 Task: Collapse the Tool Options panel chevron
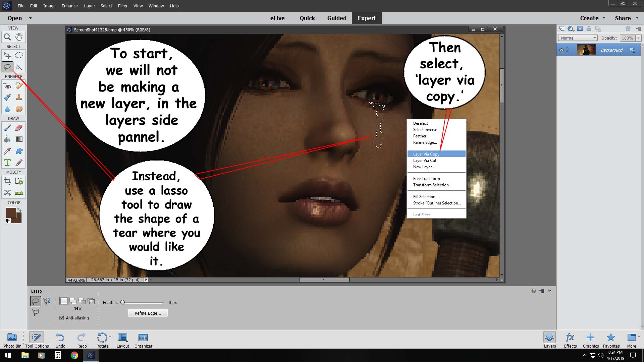click(x=550, y=291)
